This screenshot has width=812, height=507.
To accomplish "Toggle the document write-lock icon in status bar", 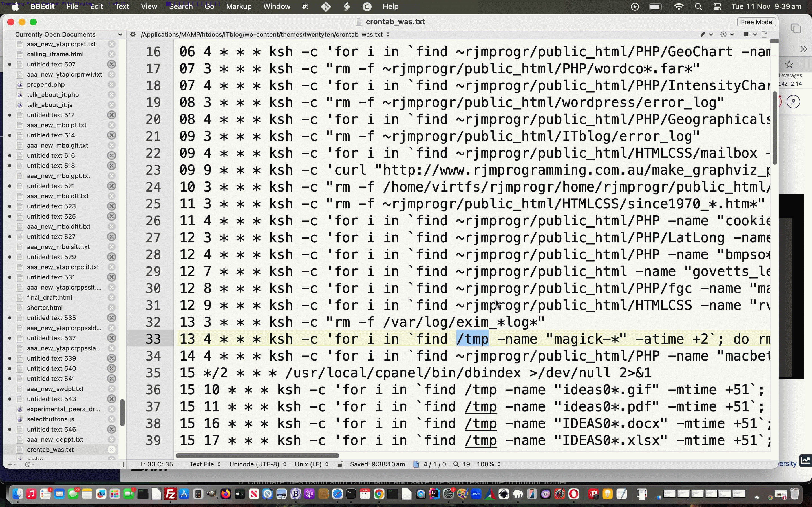I will tap(340, 464).
